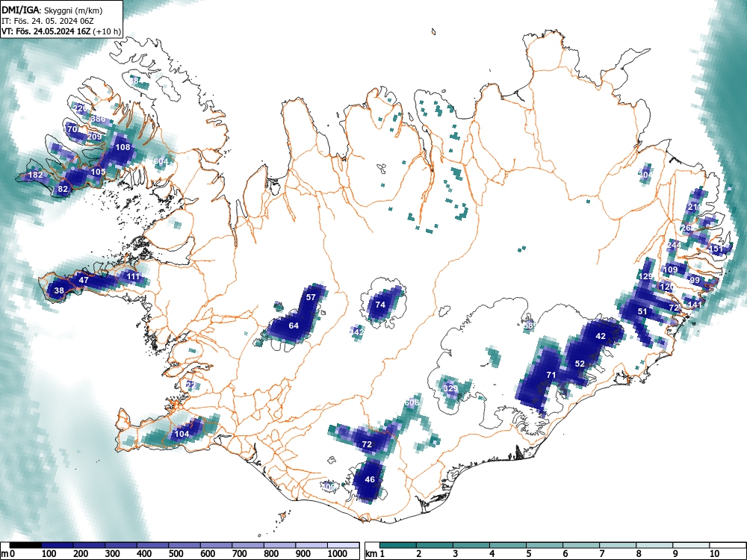The width and height of the screenshot is (747, 560).
Task: Click the visibility value '129' in the east
Action: click(x=646, y=277)
